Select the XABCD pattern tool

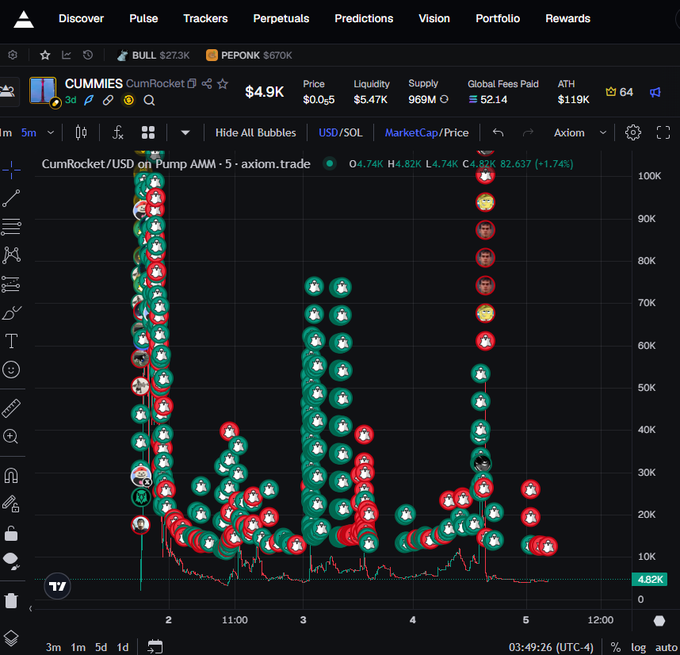[x=11, y=255]
